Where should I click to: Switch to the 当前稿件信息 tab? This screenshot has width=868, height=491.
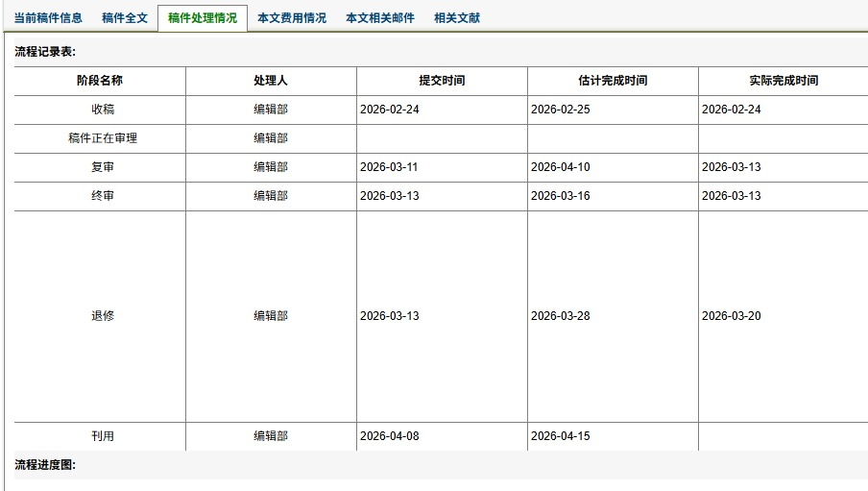(x=48, y=18)
